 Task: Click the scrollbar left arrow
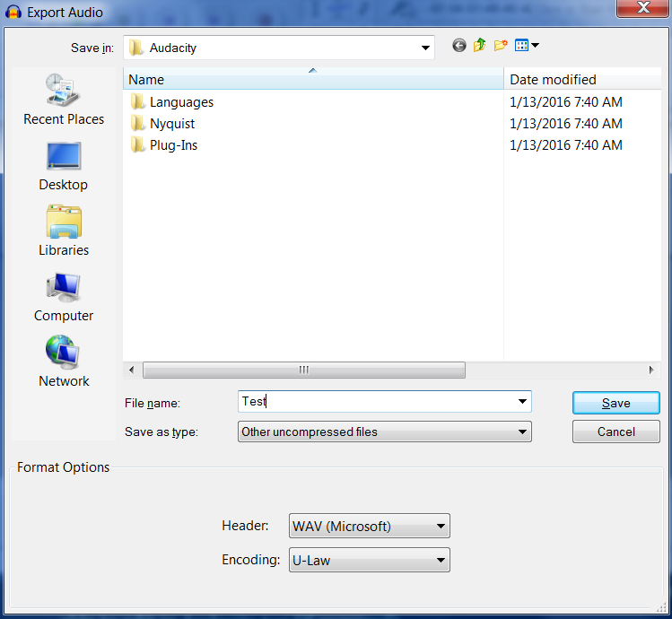click(132, 370)
